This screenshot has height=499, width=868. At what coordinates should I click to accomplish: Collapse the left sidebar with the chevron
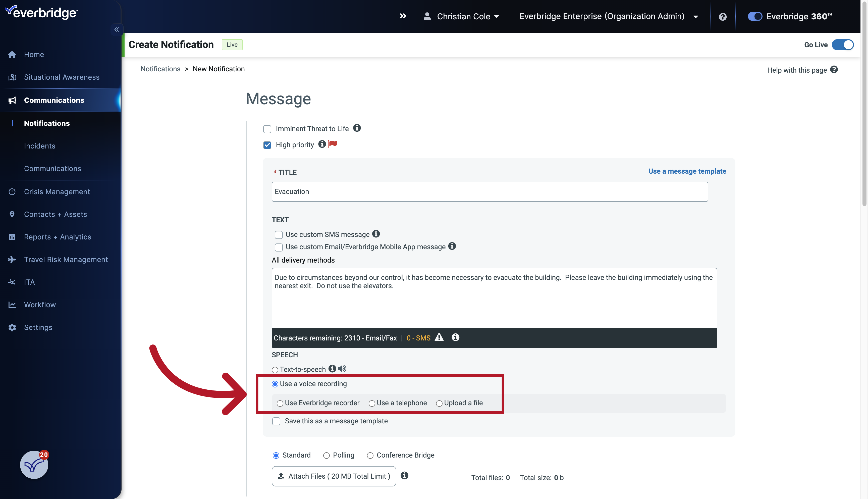[x=117, y=29]
